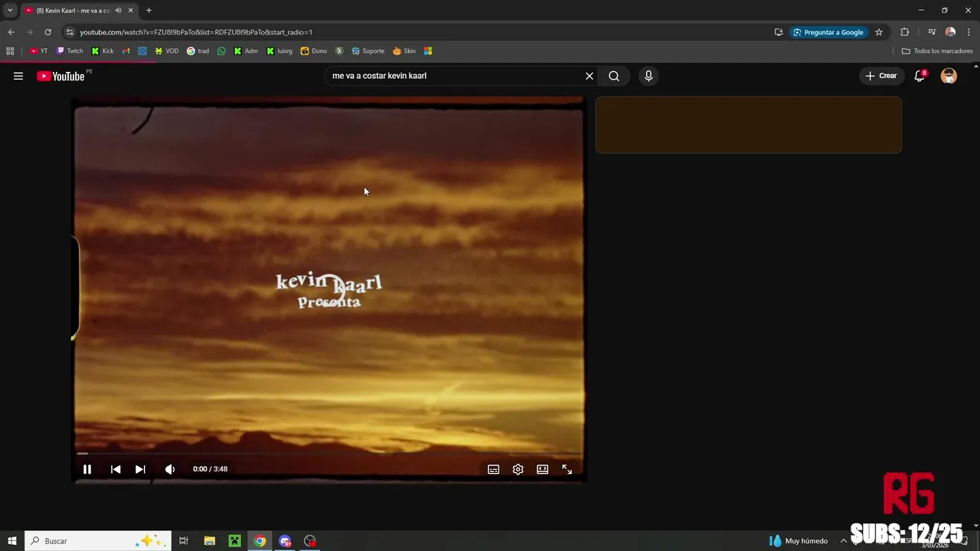Open the trad Google bookmark
The height and width of the screenshot is (551, 980).
pos(198,51)
